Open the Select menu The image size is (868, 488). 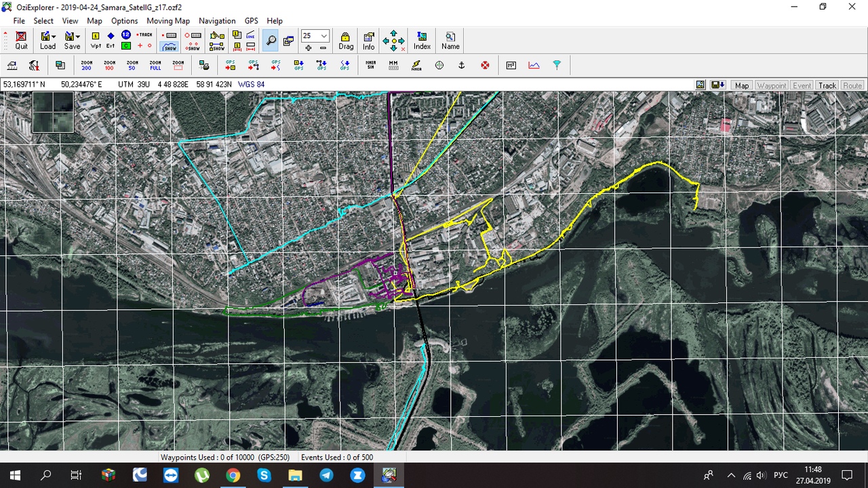pyautogui.click(x=43, y=21)
